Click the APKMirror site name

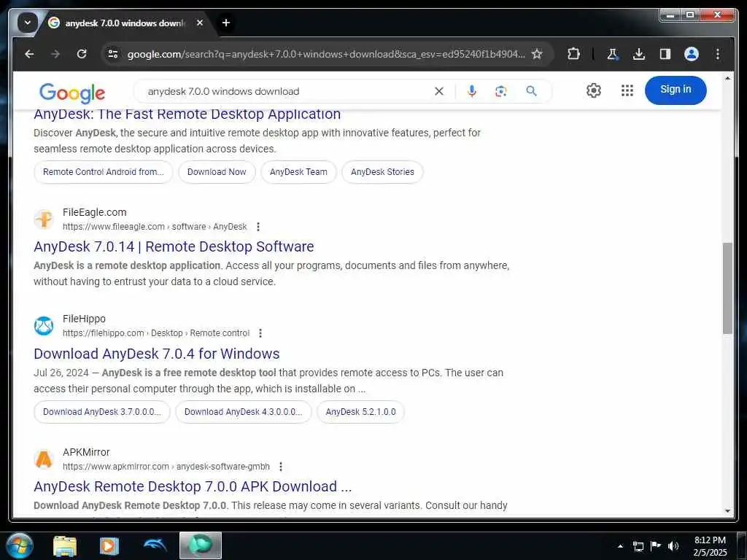click(x=86, y=452)
